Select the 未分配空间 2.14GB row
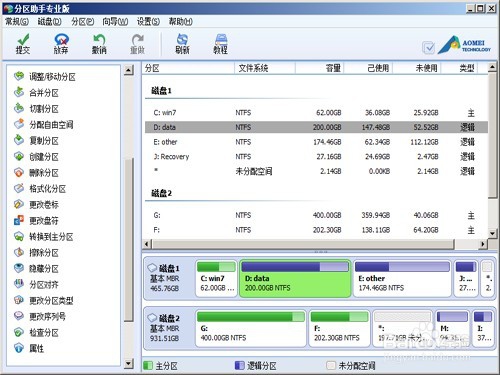Viewport: 500px width, 375px height. (316, 171)
